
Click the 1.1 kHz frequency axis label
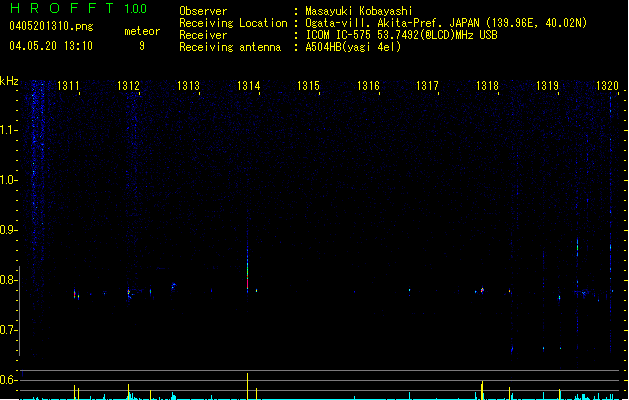[8, 130]
